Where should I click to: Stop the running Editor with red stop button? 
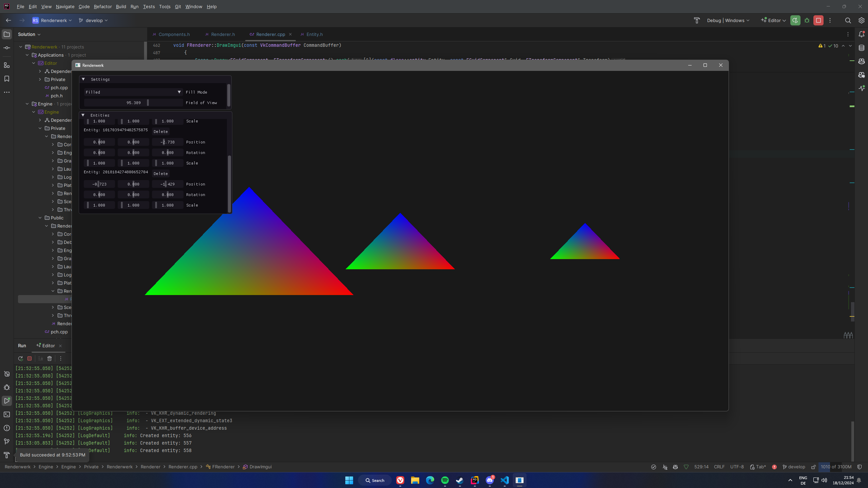pyautogui.click(x=818, y=20)
